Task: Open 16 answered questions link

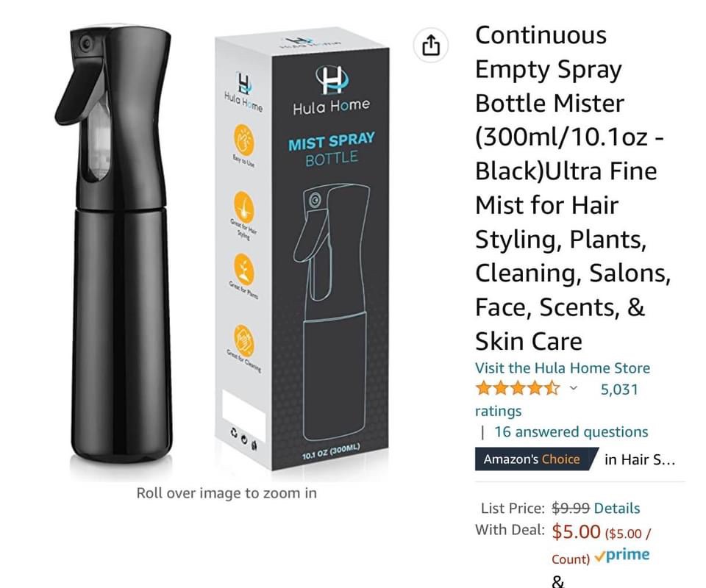Action: click(571, 432)
